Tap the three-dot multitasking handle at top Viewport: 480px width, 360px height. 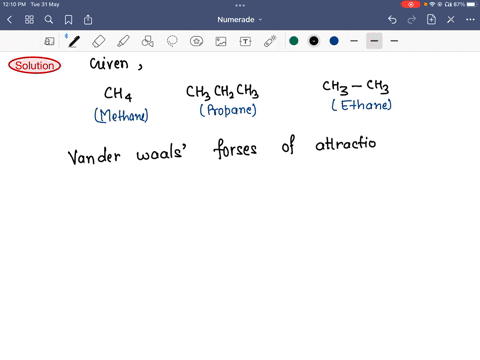[x=240, y=5]
